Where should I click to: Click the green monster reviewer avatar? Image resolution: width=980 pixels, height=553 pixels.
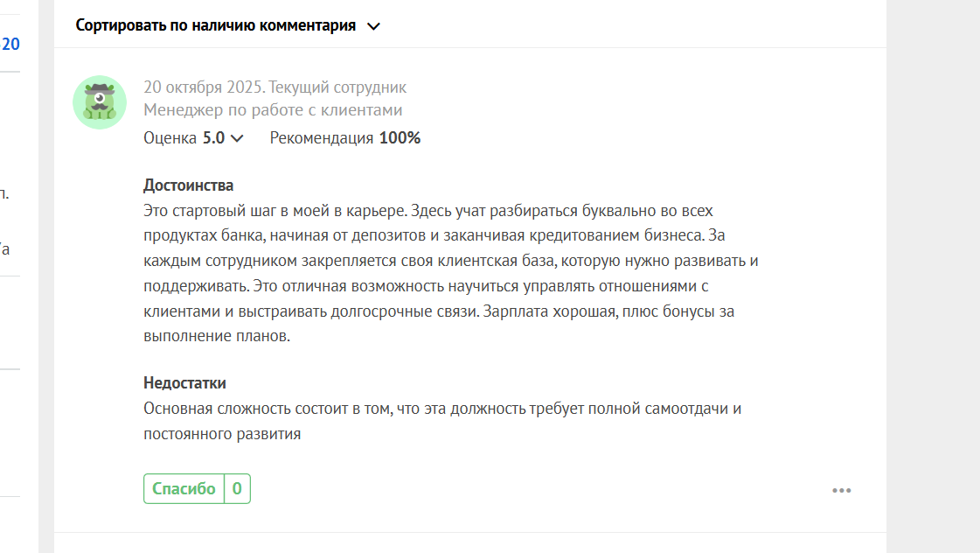[x=100, y=102]
